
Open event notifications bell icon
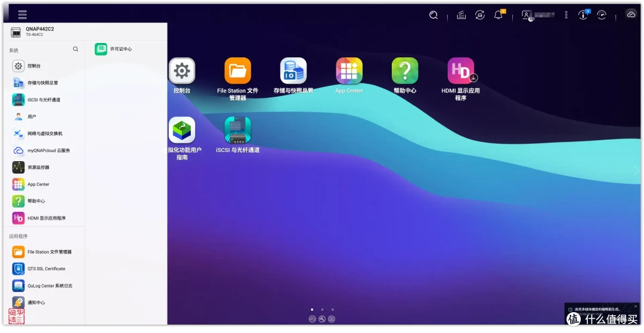pyautogui.click(x=499, y=15)
